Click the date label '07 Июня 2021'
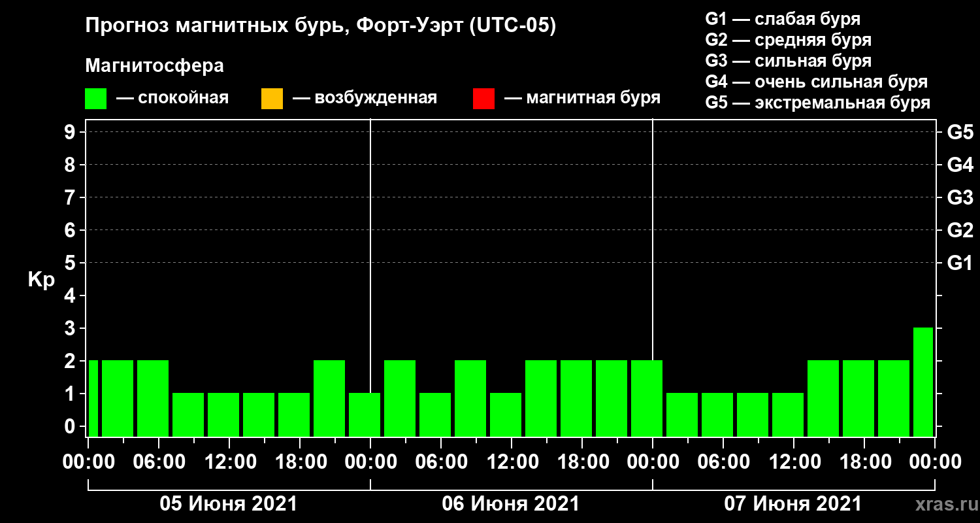The width and height of the screenshot is (980, 523). click(x=793, y=504)
